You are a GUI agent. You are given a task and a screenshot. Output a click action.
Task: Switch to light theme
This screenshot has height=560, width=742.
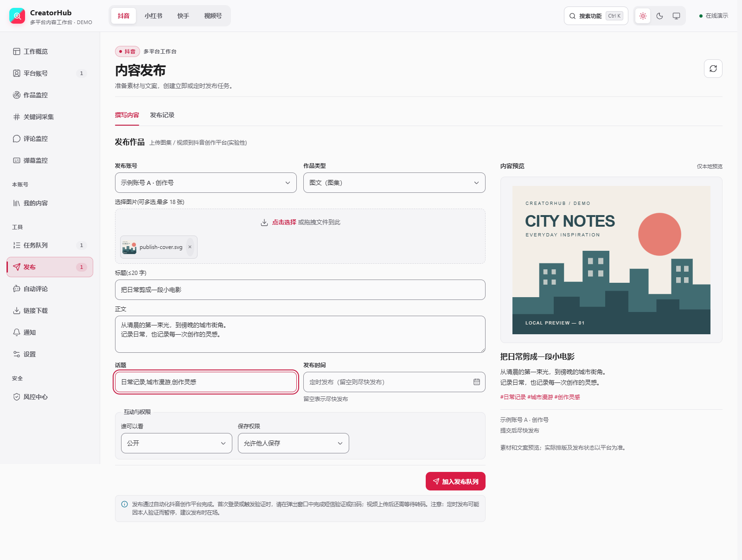[x=643, y=16]
